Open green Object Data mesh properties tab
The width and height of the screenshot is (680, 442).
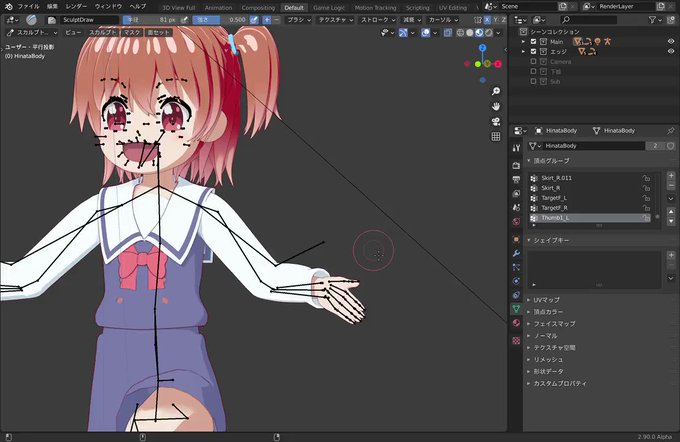516,309
